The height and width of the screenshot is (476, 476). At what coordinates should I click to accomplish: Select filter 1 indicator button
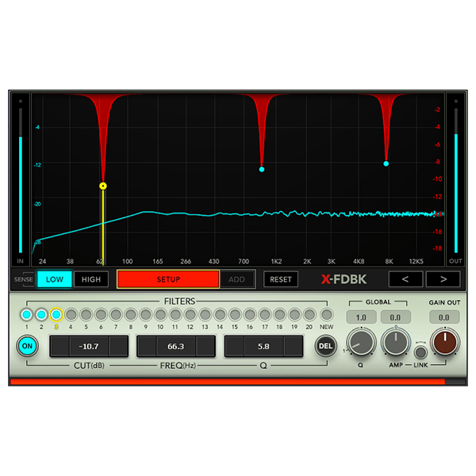click(26, 314)
